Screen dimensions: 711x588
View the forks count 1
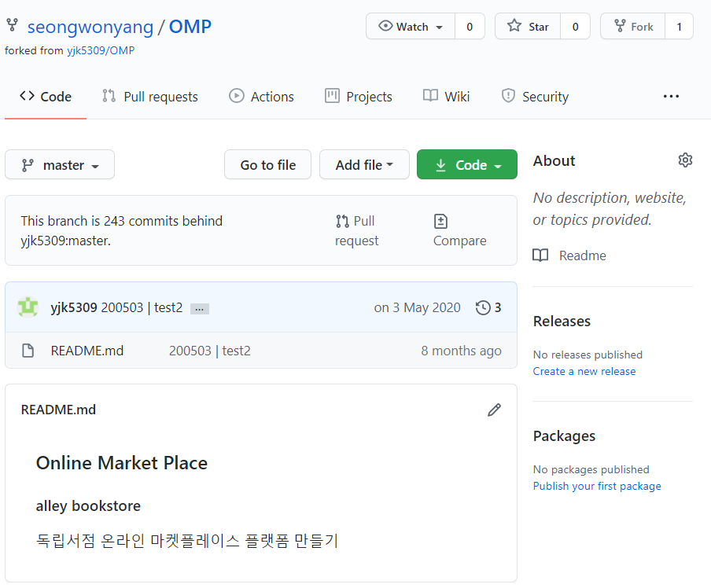[x=680, y=27]
